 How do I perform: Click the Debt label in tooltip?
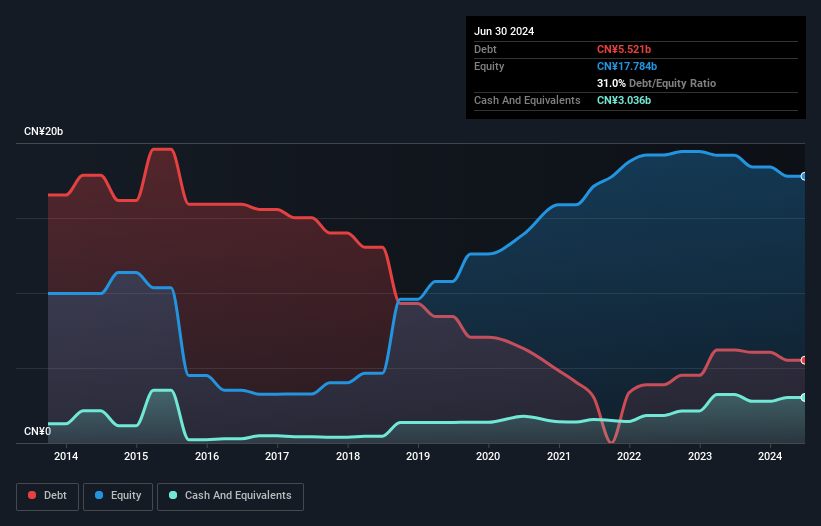click(x=485, y=49)
